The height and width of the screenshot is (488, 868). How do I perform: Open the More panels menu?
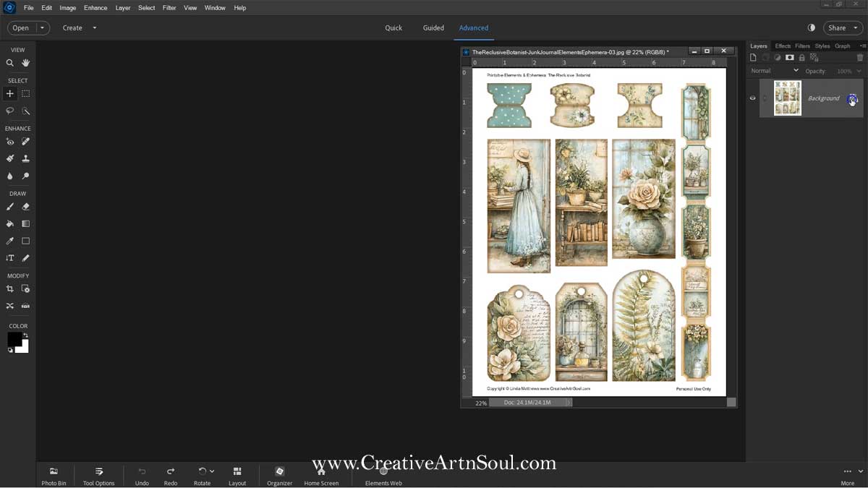848,476
